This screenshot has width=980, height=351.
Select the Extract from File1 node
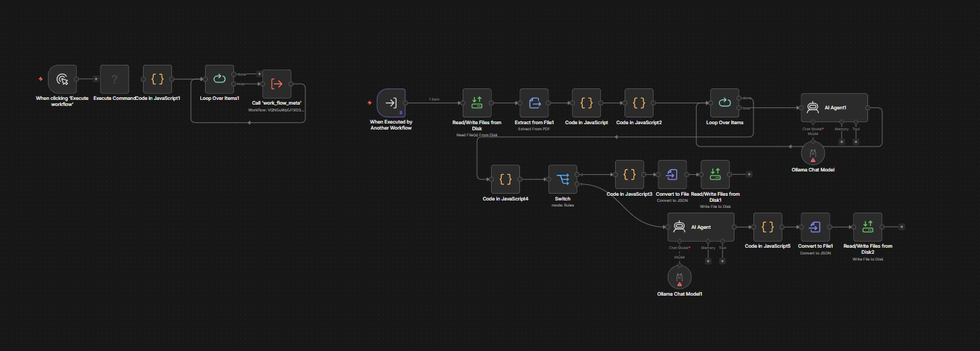click(x=534, y=103)
